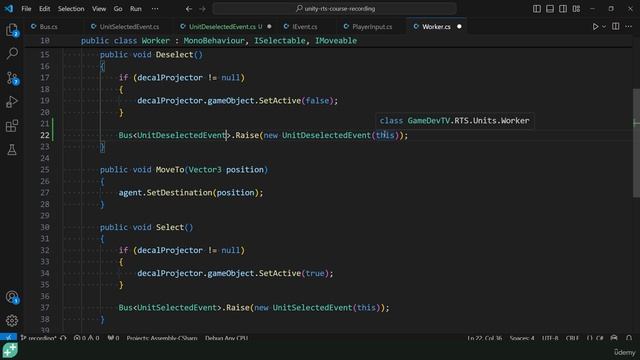Open the Extensions view

(12, 126)
